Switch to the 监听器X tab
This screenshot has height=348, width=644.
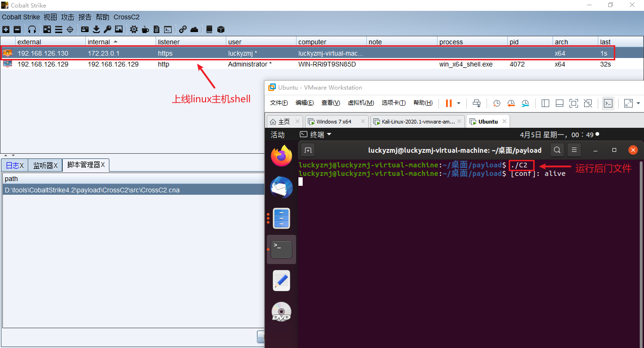tap(45, 165)
